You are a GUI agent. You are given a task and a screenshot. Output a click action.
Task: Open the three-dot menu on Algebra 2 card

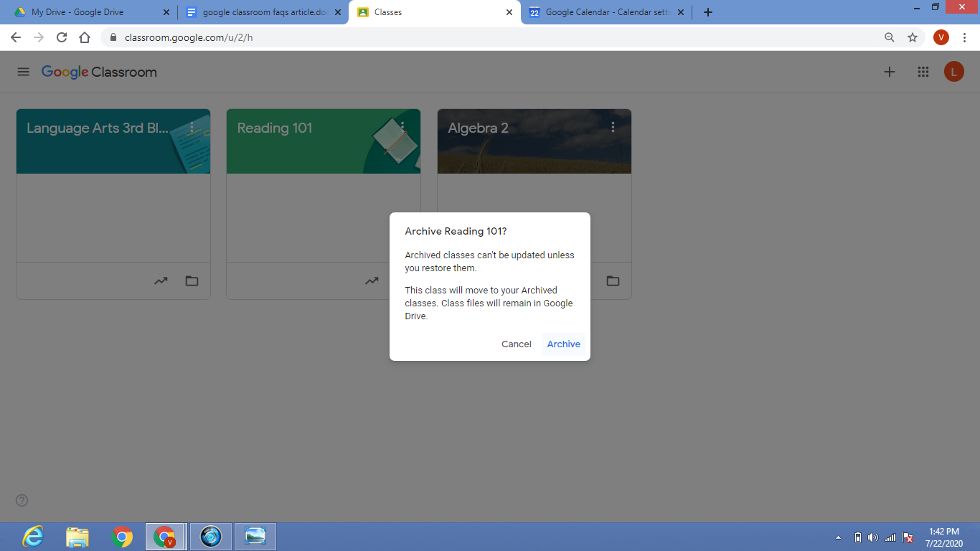(x=613, y=127)
